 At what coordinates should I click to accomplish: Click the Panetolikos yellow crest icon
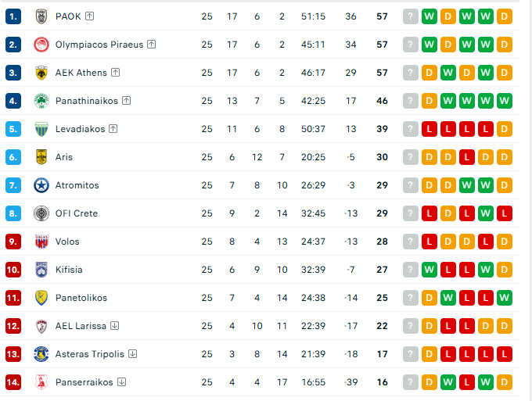(41, 298)
